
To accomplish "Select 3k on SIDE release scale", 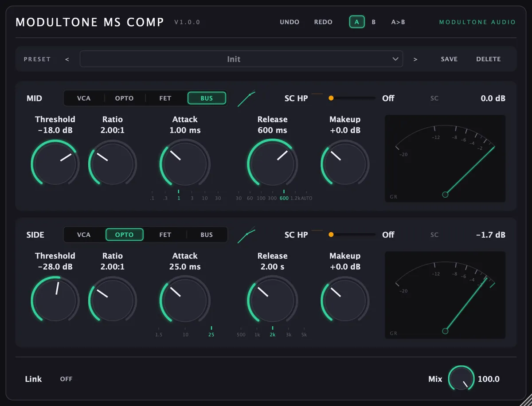I will click(x=289, y=335).
